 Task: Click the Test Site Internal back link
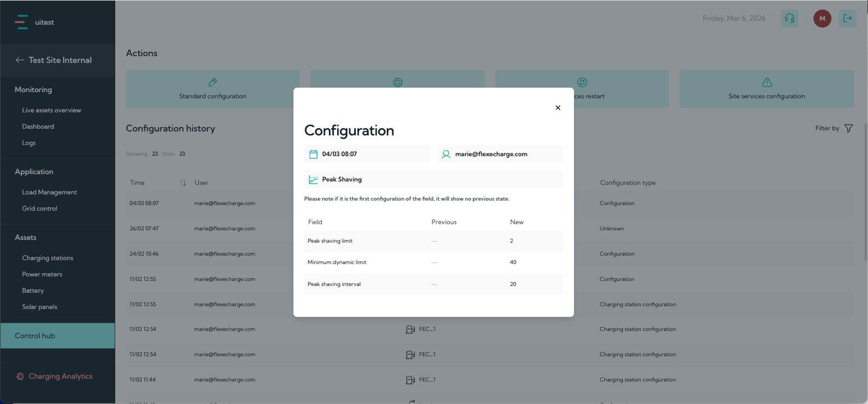(60, 60)
